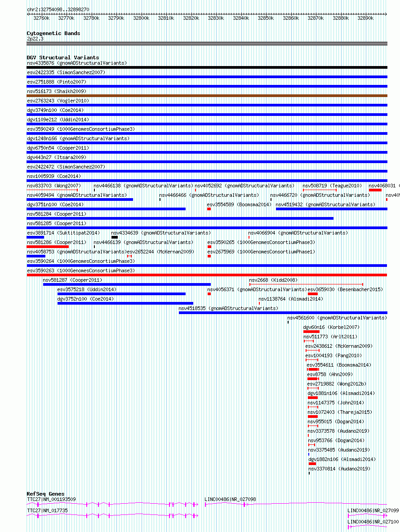Click nsv4334639 gnomADStructuralVariants label

pyautogui.click(x=161, y=233)
